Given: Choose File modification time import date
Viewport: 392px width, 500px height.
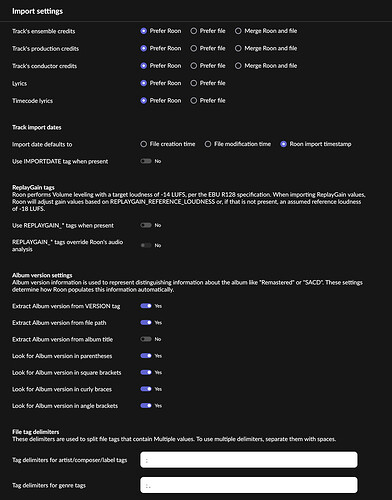Looking at the screenshot, I should (208, 144).
